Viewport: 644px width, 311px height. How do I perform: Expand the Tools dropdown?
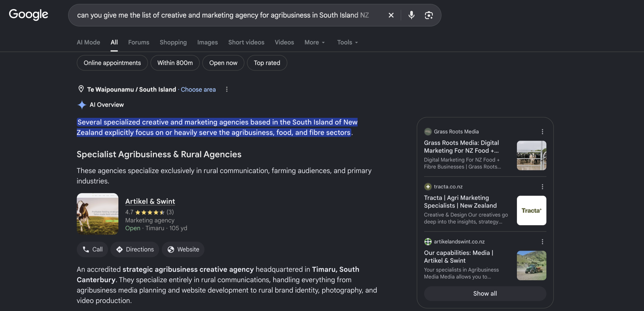(x=347, y=42)
